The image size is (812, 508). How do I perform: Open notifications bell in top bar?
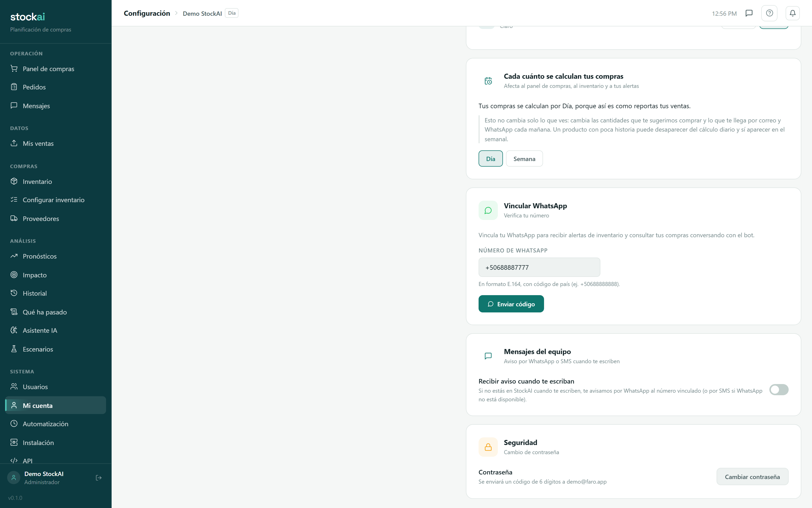coord(792,13)
